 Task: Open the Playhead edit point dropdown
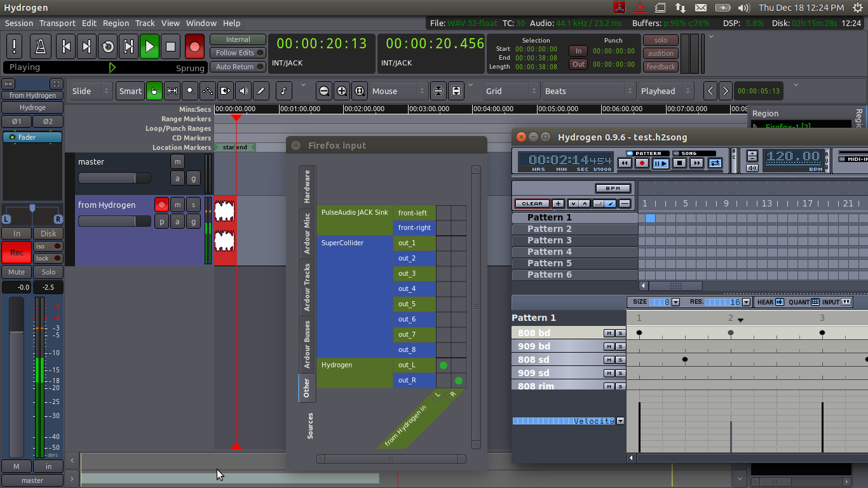[665, 91]
